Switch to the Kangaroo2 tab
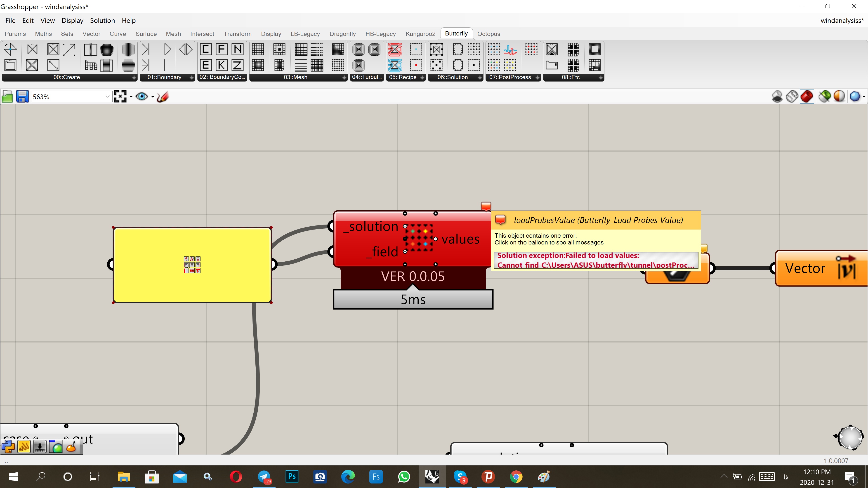The height and width of the screenshot is (488, 868). [x=420, y=34]
